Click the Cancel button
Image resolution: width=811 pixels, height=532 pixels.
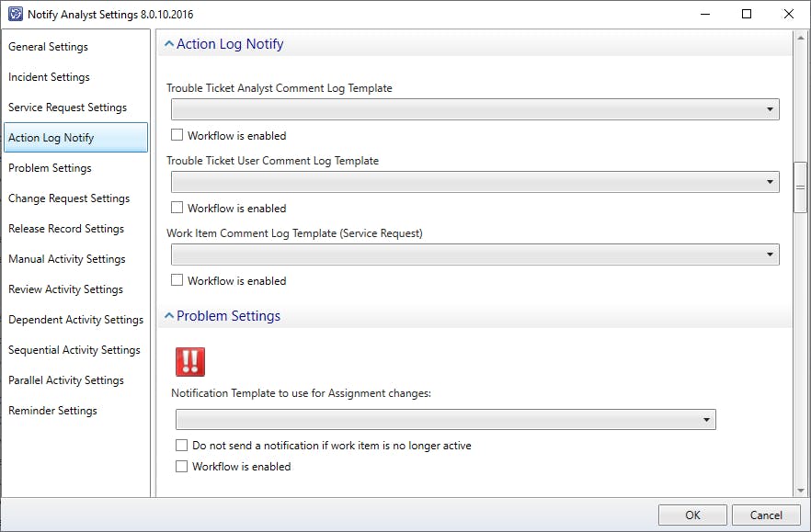coord(765,515)
